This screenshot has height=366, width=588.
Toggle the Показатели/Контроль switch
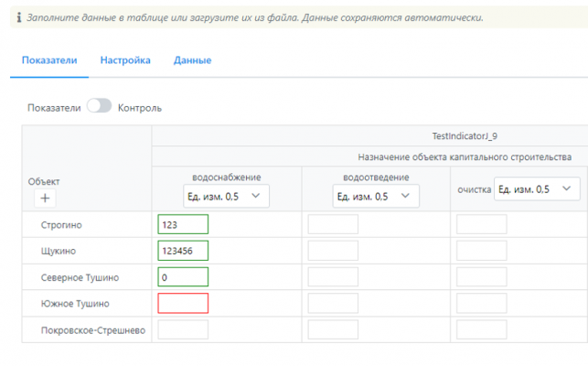pyautogui.click(x=99, y=107)
